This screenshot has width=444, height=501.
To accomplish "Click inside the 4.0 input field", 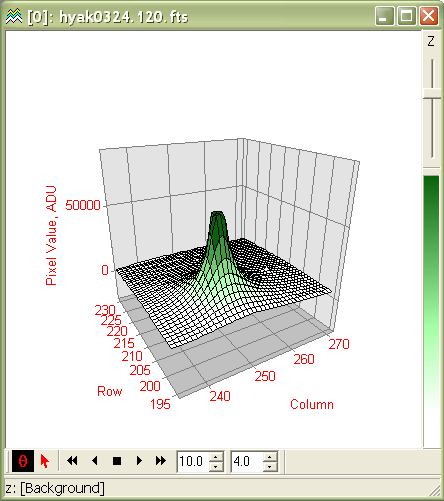I will click(x=247, y=462).
